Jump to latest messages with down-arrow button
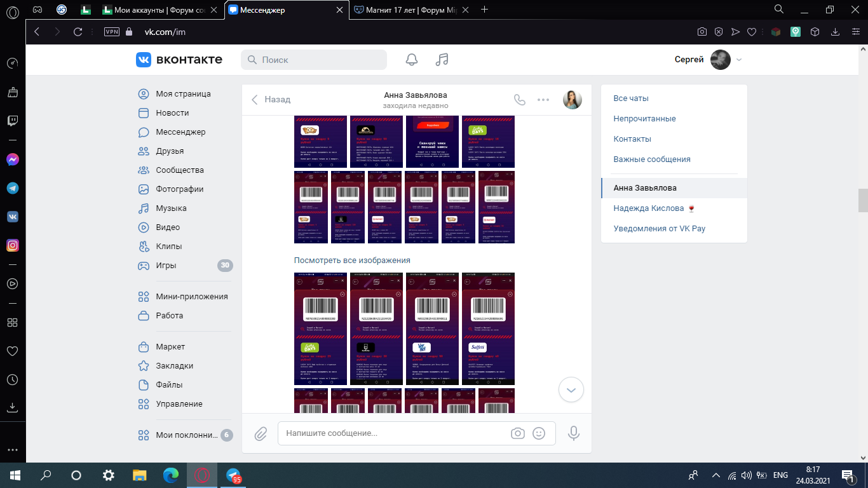This screenshot has height=488, width=868. point(571,390)
